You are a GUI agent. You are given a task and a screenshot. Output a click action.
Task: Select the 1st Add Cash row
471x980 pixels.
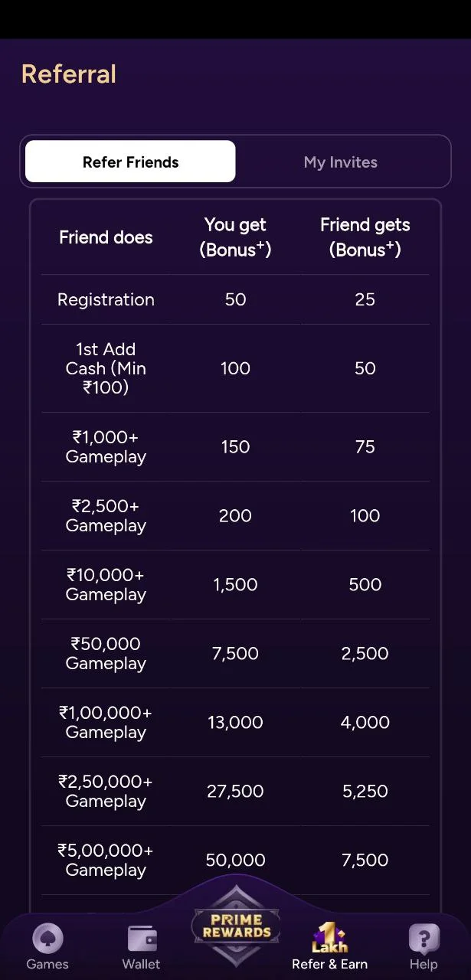click(x=106, y=368)
